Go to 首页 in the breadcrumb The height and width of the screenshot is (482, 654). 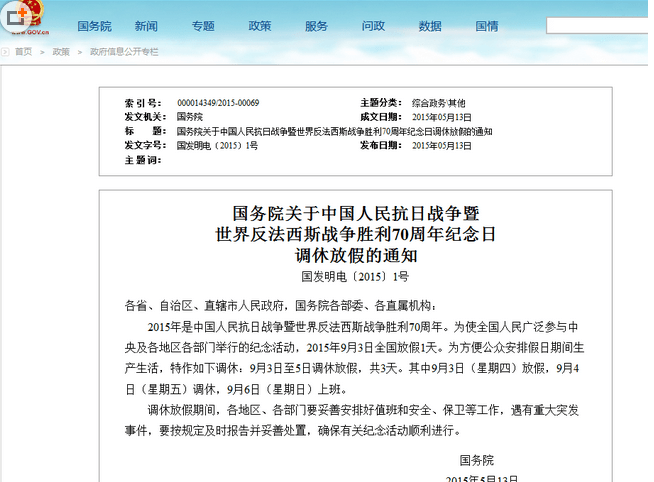coord(23,52)
